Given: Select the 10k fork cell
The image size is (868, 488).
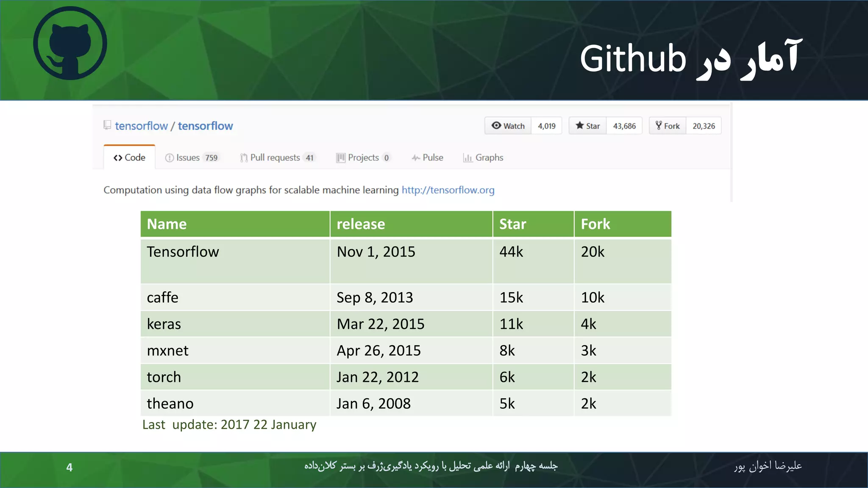Looking at the screenshot, I should 623,297.
